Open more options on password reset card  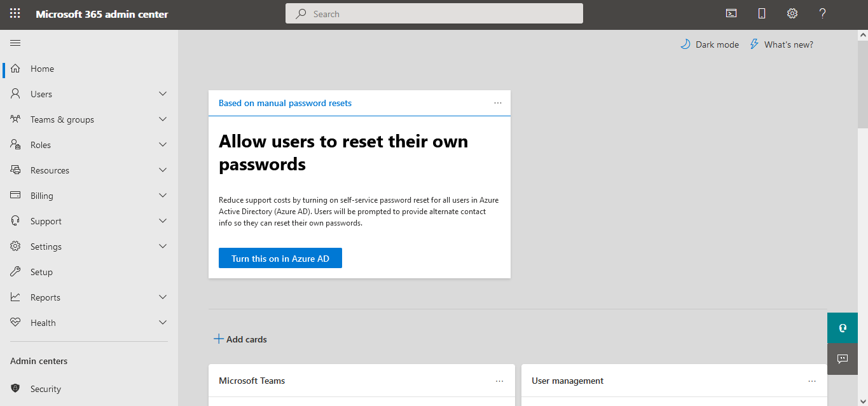coord(498,103)
